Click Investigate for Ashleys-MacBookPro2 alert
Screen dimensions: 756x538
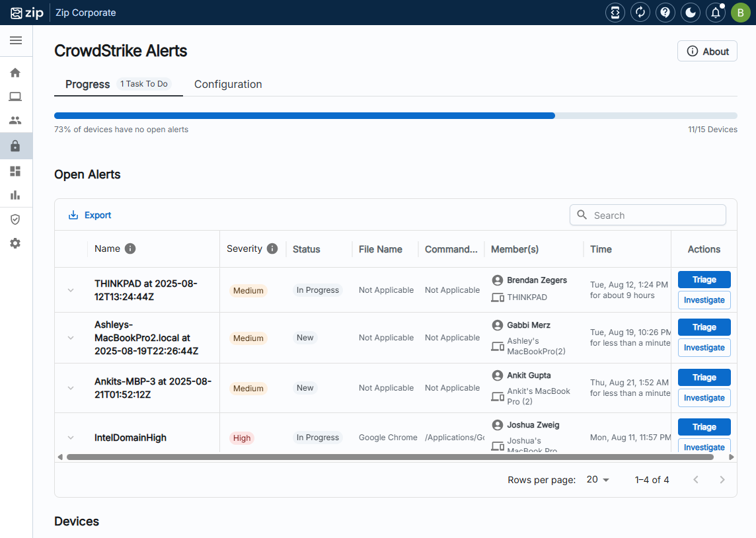click(x=704, y=348)
